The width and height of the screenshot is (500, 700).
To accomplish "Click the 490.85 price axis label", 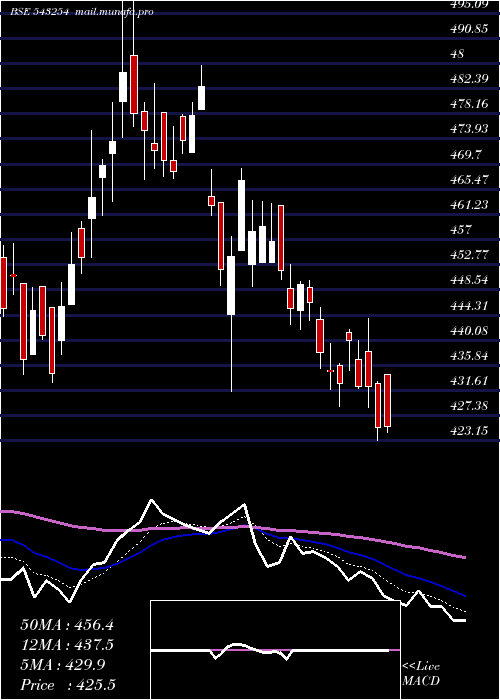I will click(x=469, y=29).
